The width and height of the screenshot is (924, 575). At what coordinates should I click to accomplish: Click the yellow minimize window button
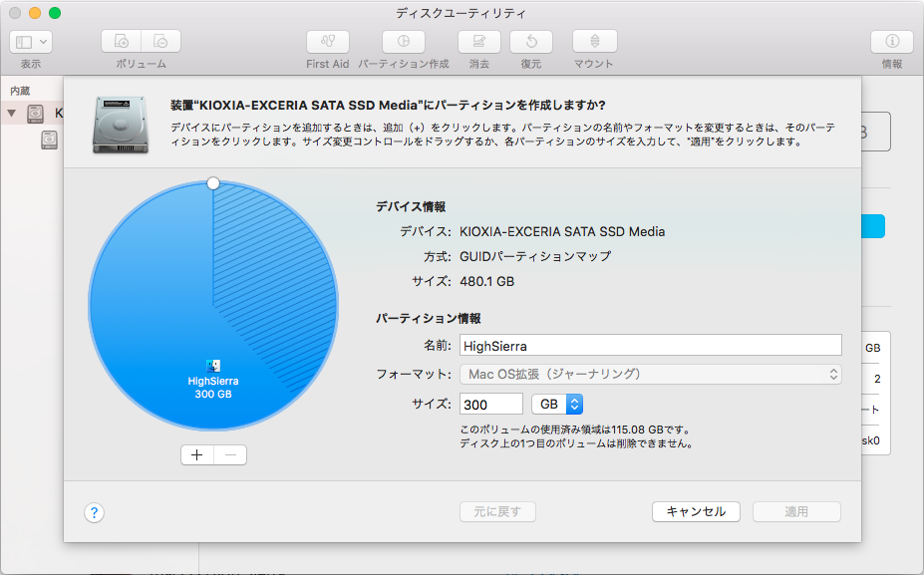pos(35,13)
